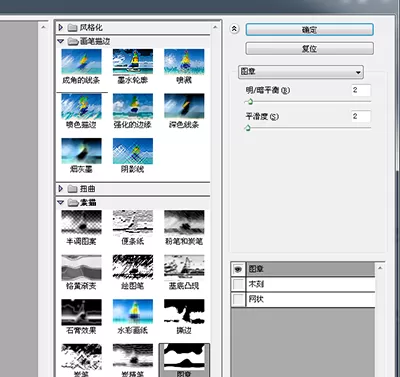The height and width of the screenshot is (377, 400).
Task: Pick the 强化的边缘 filter thumbnail
Action: (133, 106)
